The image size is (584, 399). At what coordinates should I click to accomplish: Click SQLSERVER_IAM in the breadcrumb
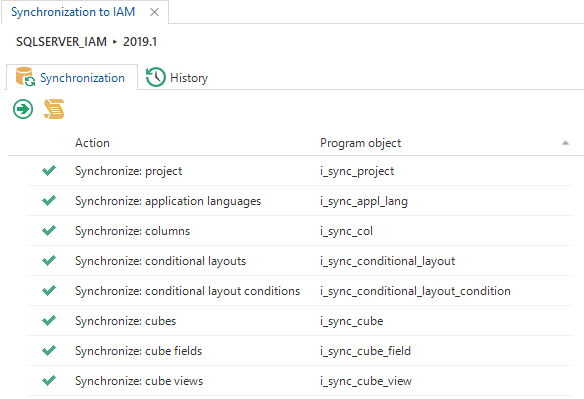[x=61, y=42]
